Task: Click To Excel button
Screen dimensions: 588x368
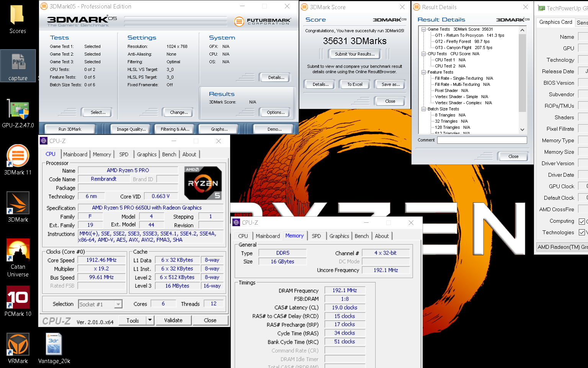Action: (354, 84)
